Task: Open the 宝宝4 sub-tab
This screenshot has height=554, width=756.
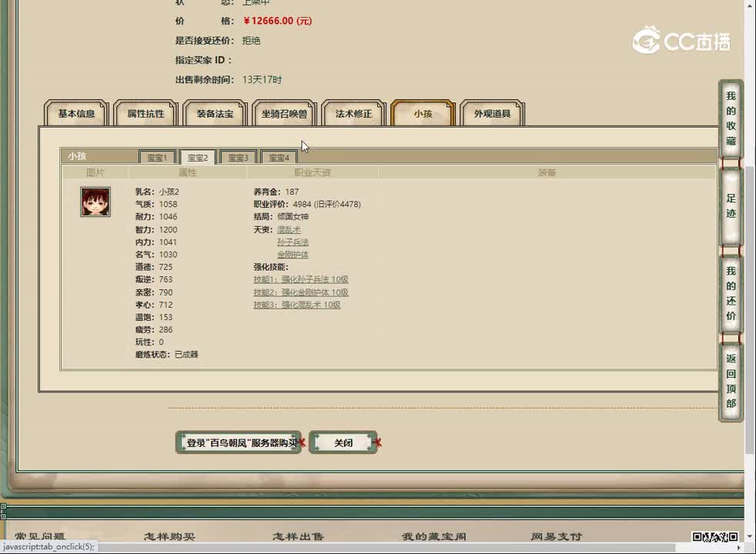Action: pyautogui.click(x=279, y=158)
